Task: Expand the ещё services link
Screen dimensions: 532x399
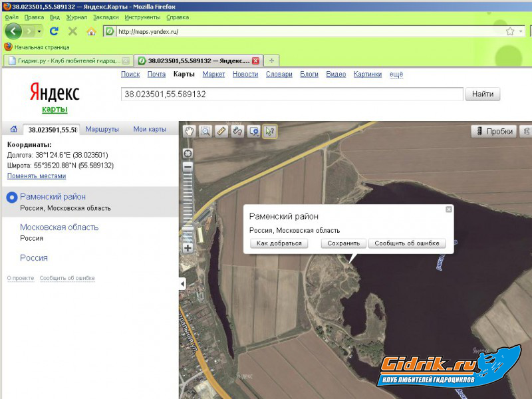Action: click(x=396, y=74)
